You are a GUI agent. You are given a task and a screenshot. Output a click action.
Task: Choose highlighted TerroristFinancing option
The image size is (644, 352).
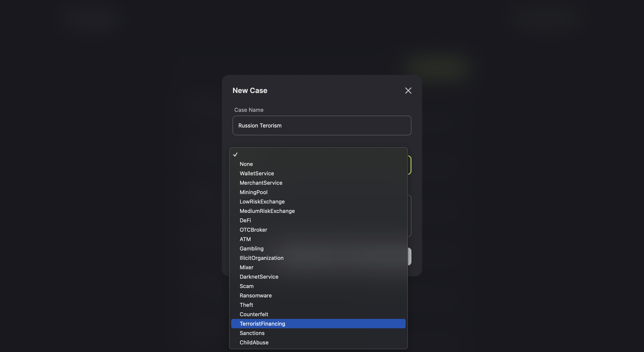pos(262,324)
